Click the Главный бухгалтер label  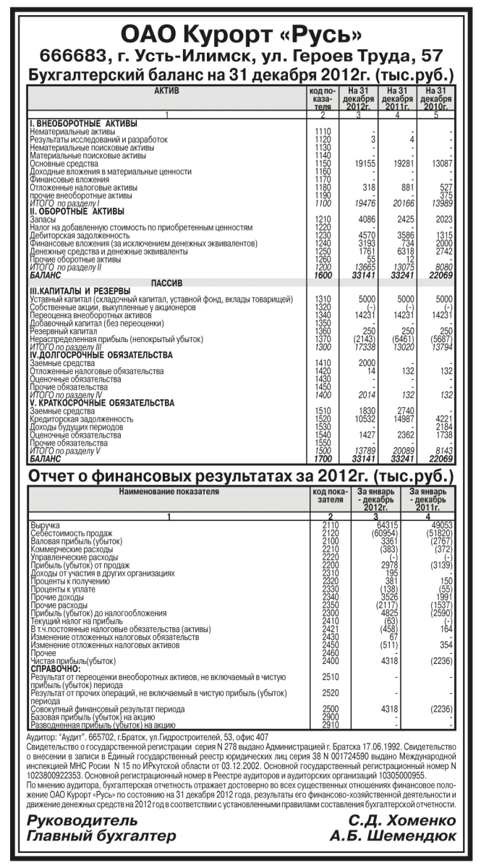101,837
